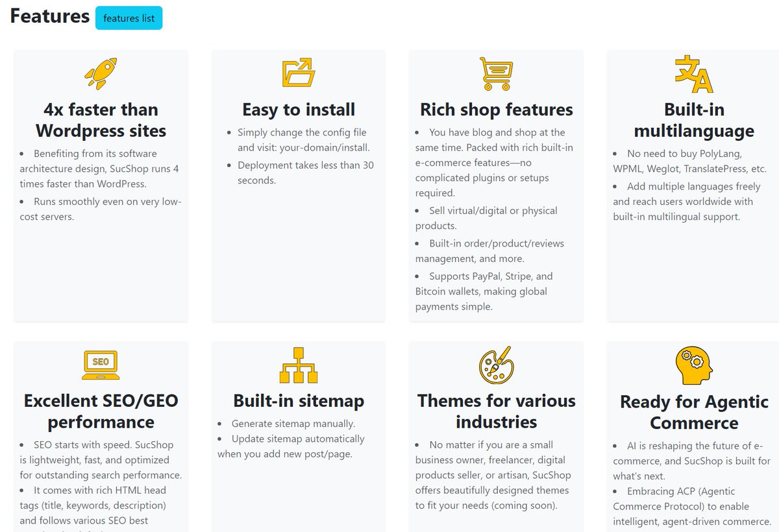Click the 'Themes for various industries' heading
The height and width of the screenshot is (532, 779).
(x=496, y=411)
